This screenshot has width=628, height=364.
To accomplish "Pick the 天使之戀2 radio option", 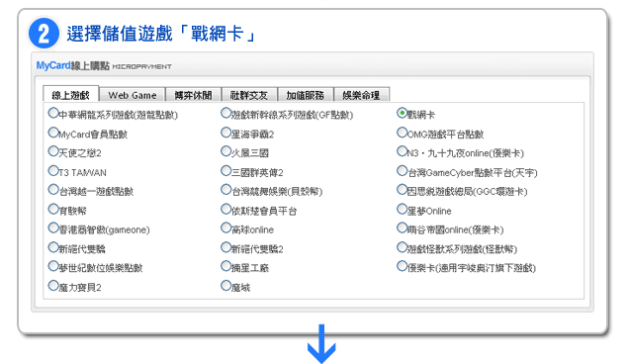I will pos(53,151).
